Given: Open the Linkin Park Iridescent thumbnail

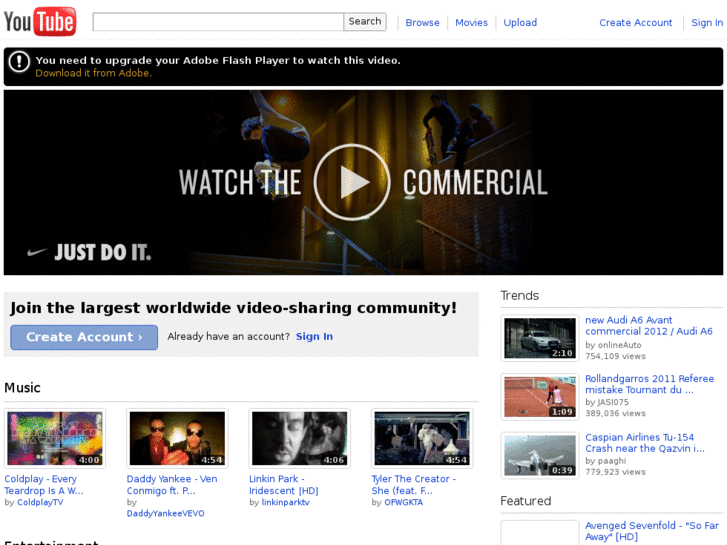Looking at the screenshot, I should tap(300, 438).
